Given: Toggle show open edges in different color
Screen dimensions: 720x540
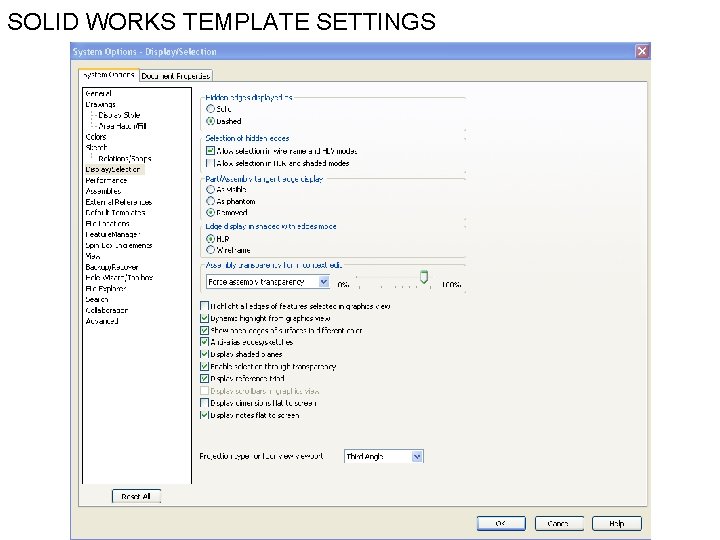Looking at the screenshot, I should (x=205, y=330).
